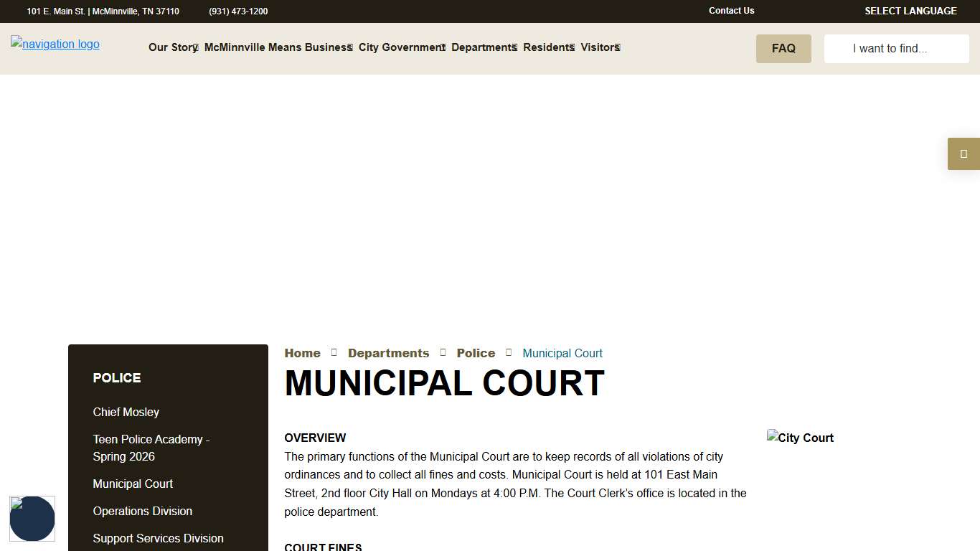Open Teen Police Academy - Spring 2026 page
The image size is (980, 551).
click(x=151, y=448)
